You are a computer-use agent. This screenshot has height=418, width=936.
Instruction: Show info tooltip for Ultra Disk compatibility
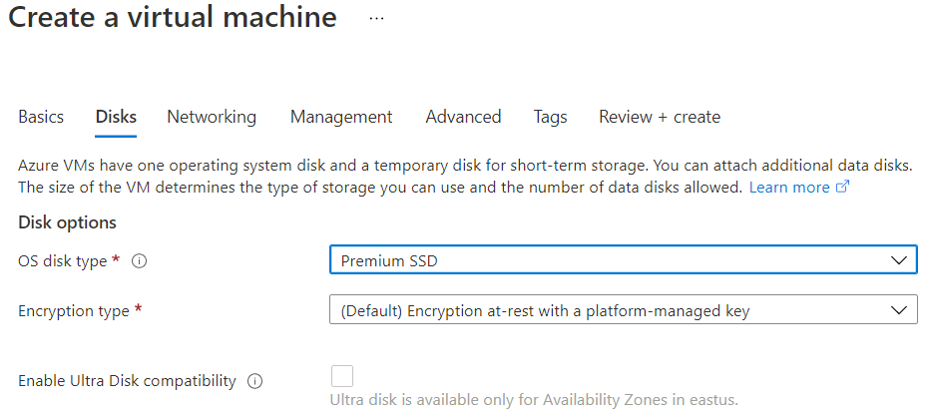(x=255, y=381)
